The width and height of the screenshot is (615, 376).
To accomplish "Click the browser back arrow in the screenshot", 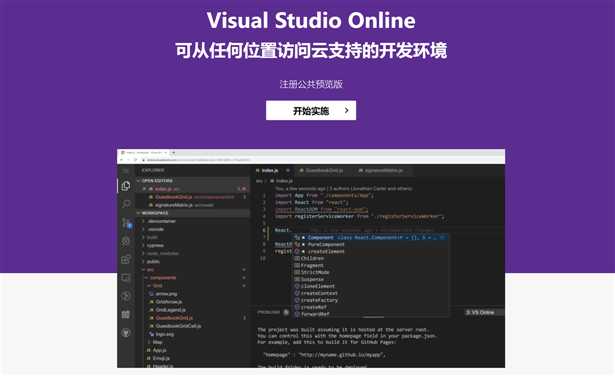I will [122, 160].
